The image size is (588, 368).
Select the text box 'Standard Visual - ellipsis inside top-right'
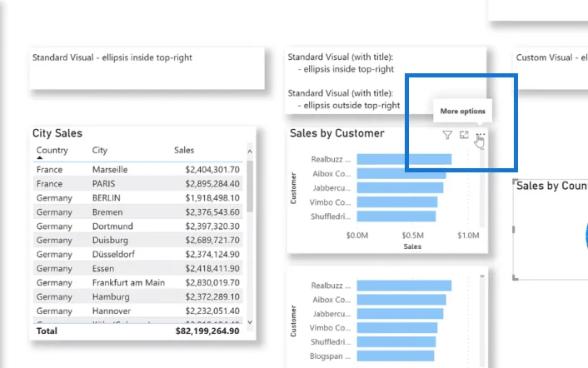click(147, 68)
